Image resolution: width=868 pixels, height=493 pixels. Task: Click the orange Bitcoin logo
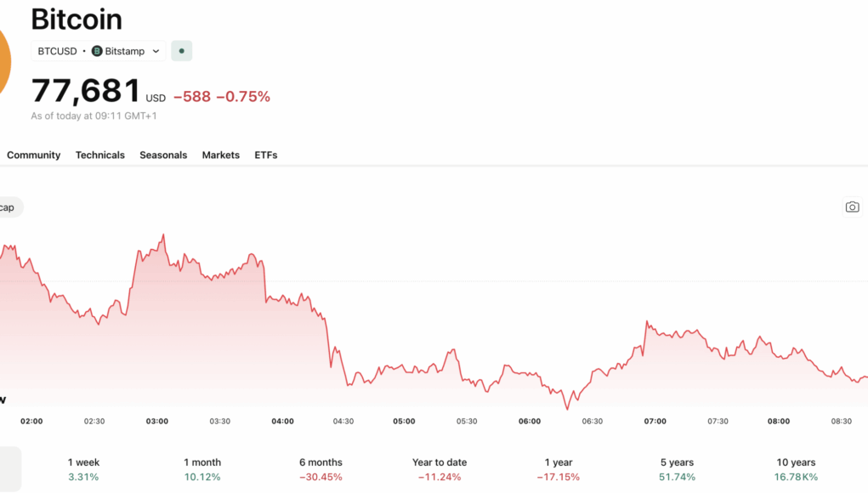point(4,59)
